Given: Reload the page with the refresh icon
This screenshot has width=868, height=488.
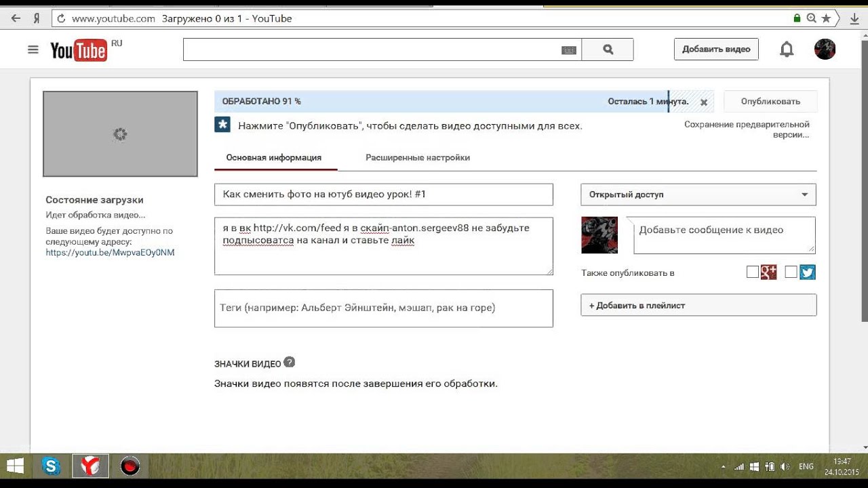Looking at the screenshot, I should click(61, 18).
